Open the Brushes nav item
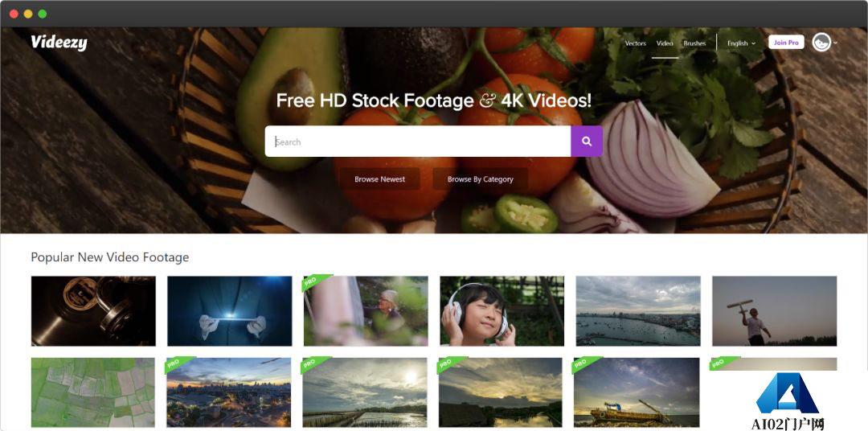Viewport: 868px width, 431px height. tap(694, 43)
